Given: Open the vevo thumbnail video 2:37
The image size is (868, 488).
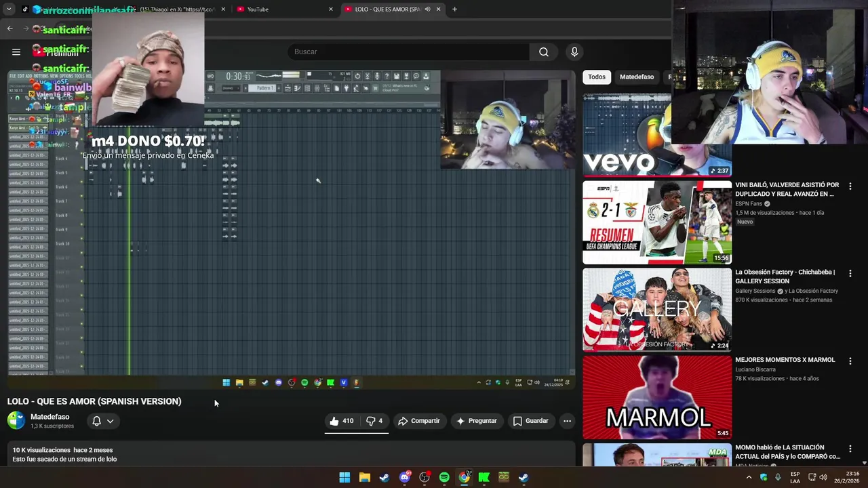Looking at the screenshot, I should coord(627,134).
